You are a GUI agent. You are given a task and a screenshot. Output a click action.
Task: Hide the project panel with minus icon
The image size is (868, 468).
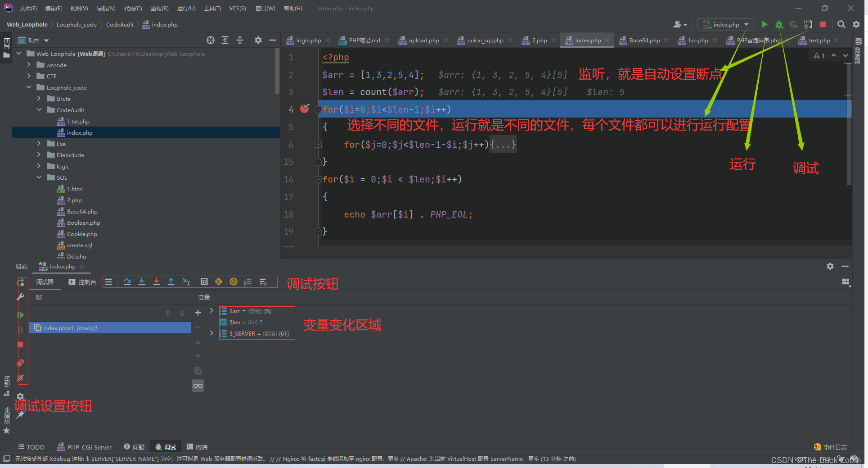[x=273, y=40]
